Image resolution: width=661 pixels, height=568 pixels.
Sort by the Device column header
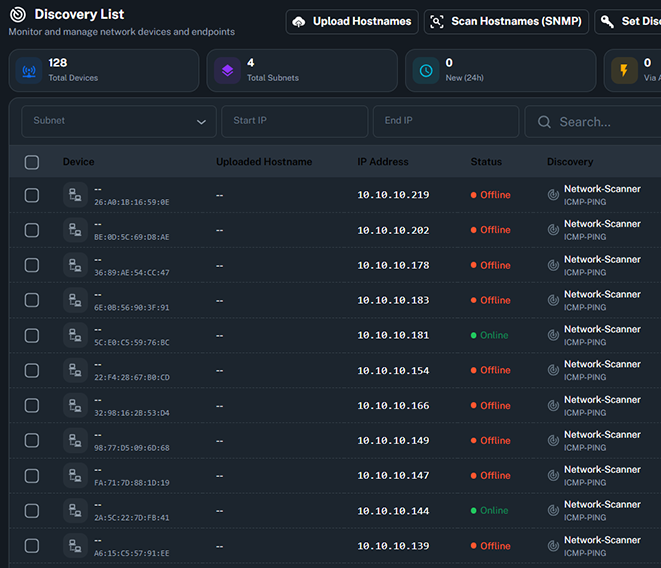coord(78,162)
